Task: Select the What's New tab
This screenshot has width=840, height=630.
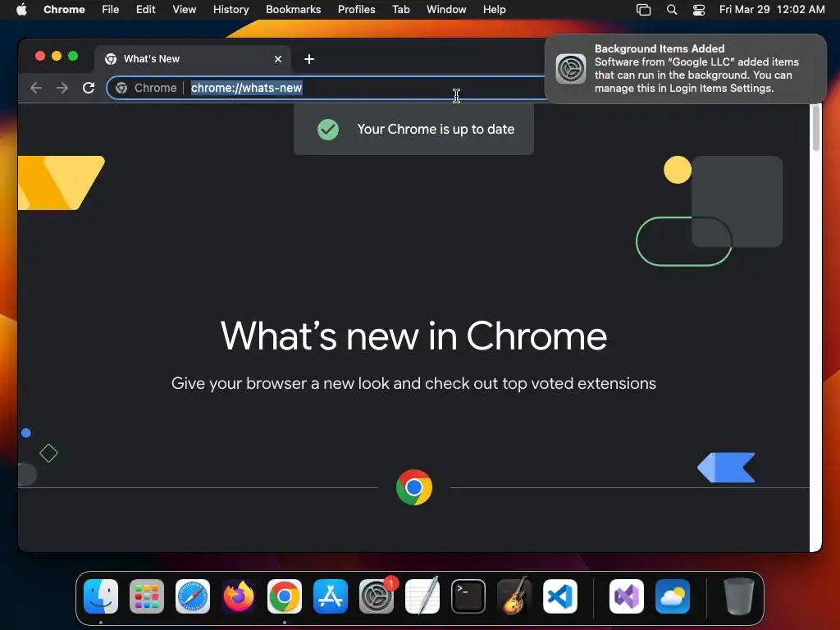Action: pyautogui.click(x=193, y=59)
